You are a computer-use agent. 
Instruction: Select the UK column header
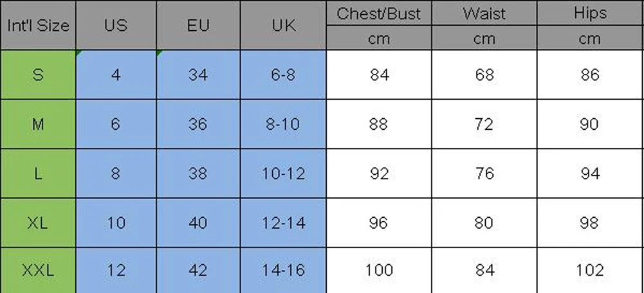tap(283, 26)
